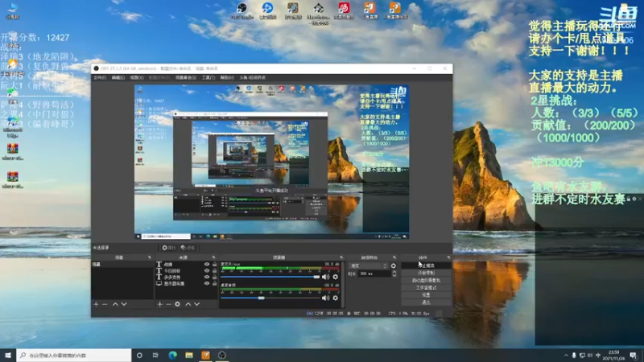
Task: Pop out the 转场特效 dock panel
Action: coord(394,257)
